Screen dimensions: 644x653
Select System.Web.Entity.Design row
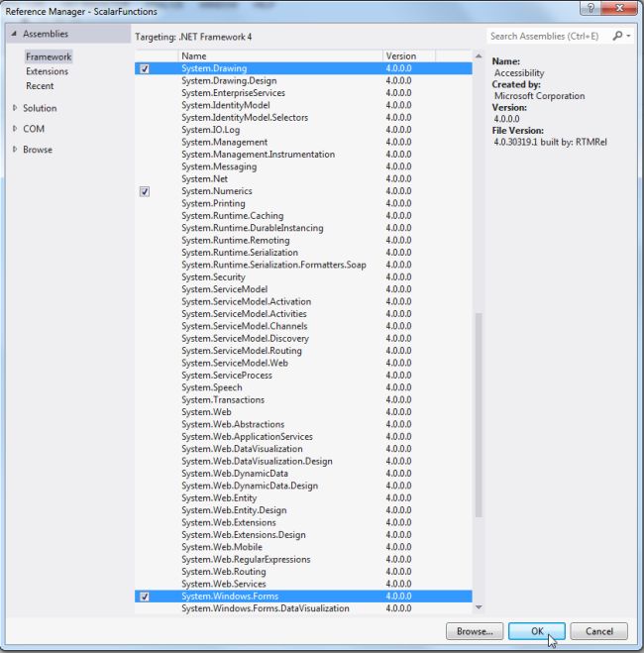point(303,510)
